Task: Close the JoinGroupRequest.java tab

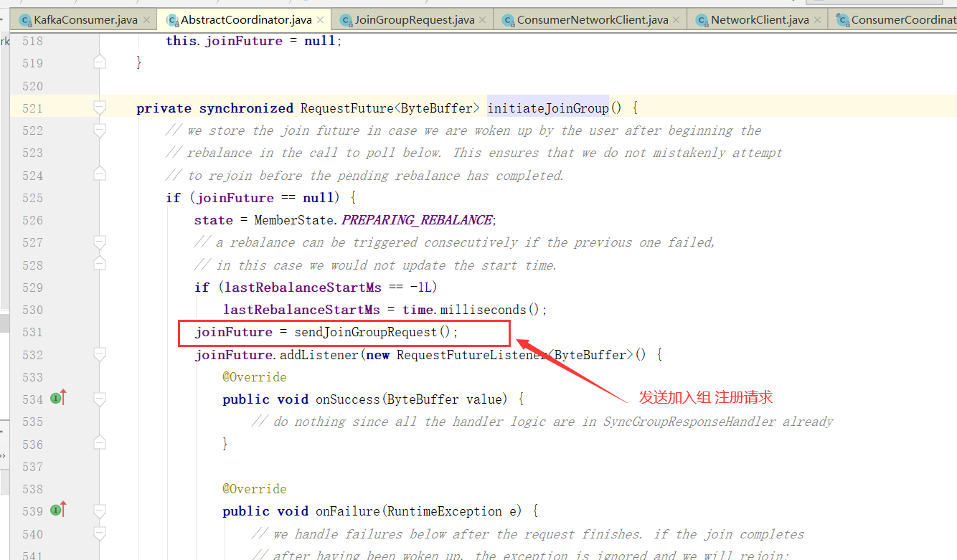Action: (x=484, y=20)
